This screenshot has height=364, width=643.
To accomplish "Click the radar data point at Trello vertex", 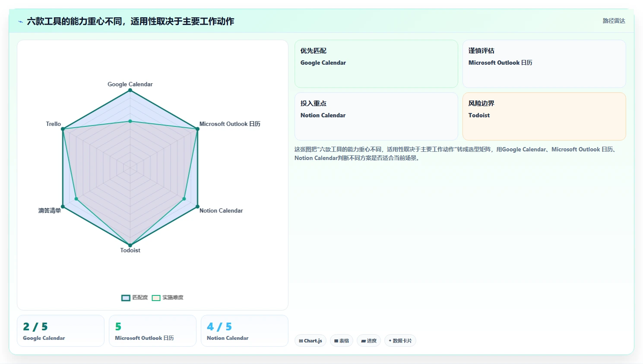I will coord(63,129).
